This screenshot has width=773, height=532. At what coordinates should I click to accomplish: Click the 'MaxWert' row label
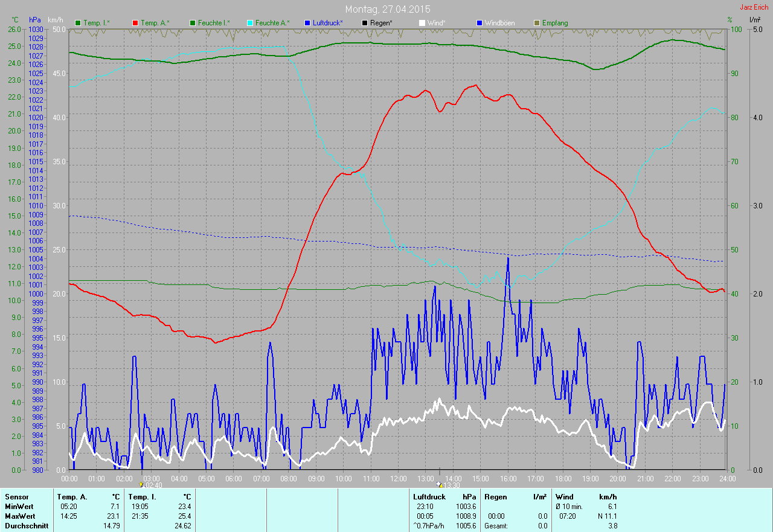coord(20,516)
